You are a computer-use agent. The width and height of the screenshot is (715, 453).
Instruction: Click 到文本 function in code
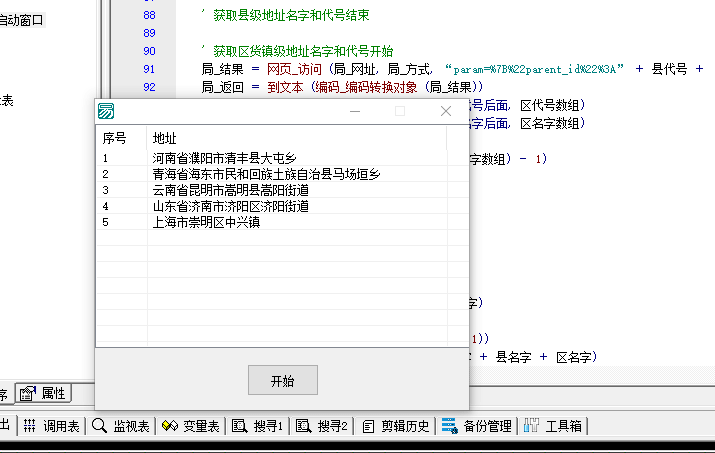(285, 87)
